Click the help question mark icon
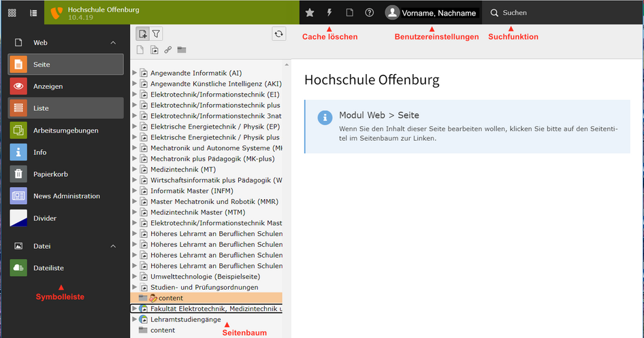The height and width of the screenshot is (338, 644). tap(369, 12)
